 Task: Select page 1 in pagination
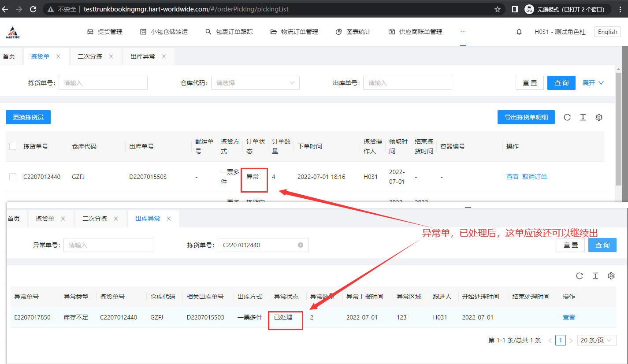click(561, 340)
